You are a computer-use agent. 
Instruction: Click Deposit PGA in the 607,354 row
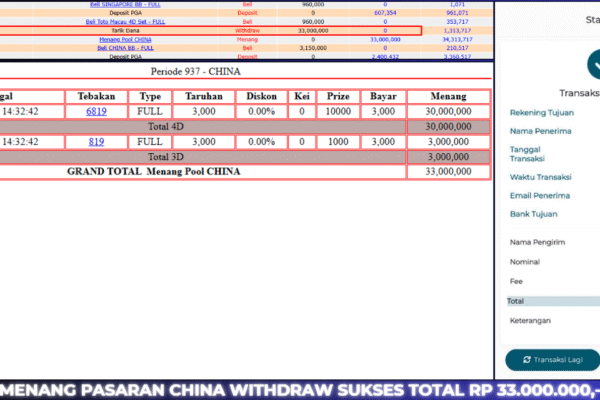[x=126, y=13]
